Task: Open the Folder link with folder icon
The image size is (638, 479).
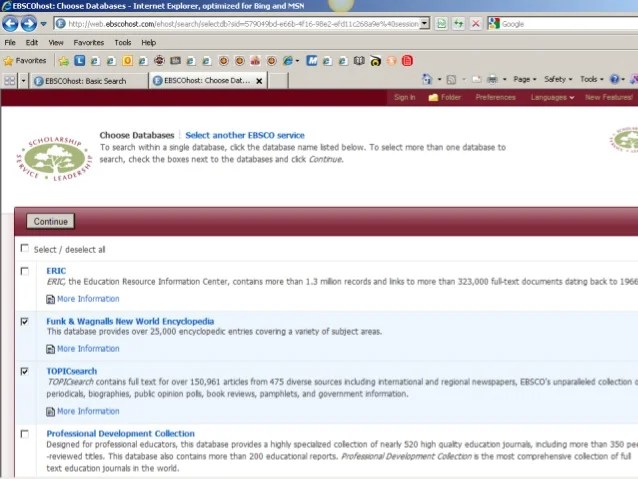Action: click(444, 97)
